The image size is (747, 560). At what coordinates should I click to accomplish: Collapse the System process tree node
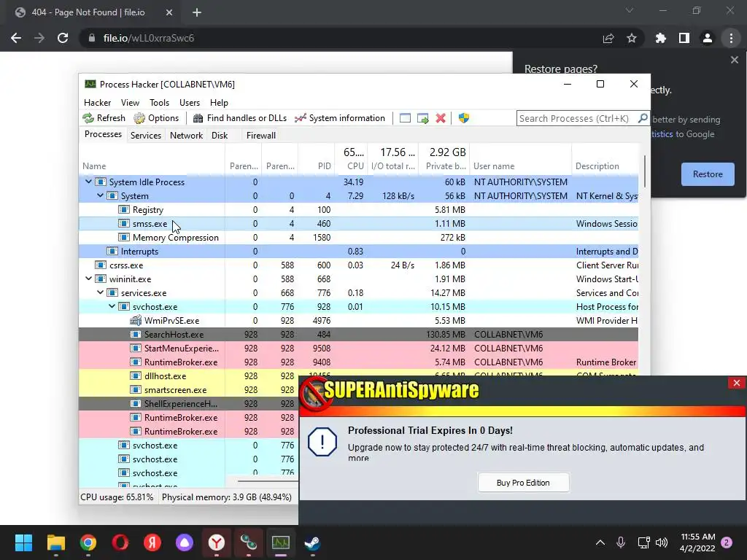pyautogui.click(x=100, y=195)
